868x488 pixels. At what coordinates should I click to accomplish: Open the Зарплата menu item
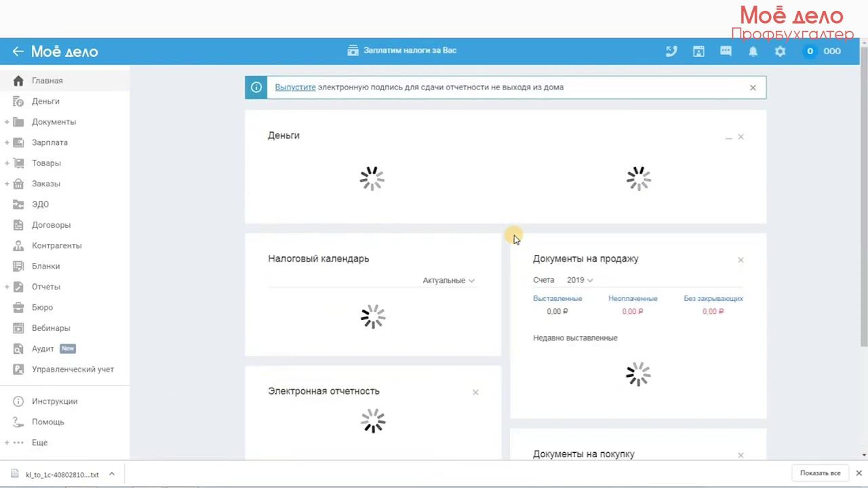click(x=65, y=142)
